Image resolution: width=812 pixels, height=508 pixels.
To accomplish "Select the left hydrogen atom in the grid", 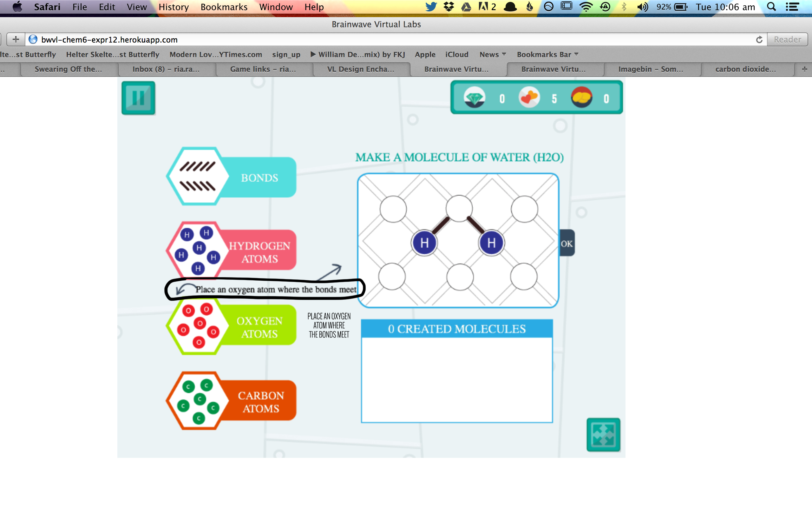I will coord(424,243).
